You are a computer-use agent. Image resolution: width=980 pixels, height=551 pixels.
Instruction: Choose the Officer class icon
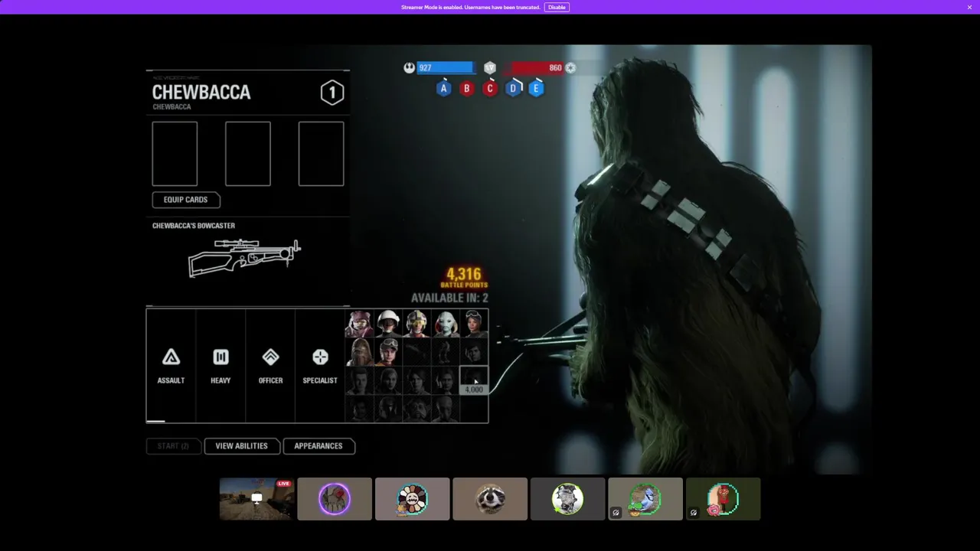(x=270, y=357)
